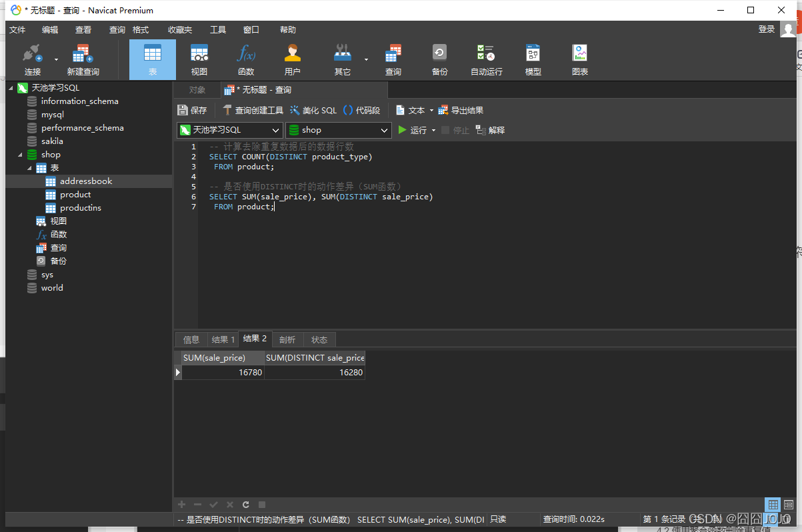Click the 其它 (Others) toolbar icon
Screen dimensions: 802x532
[343, 60]
